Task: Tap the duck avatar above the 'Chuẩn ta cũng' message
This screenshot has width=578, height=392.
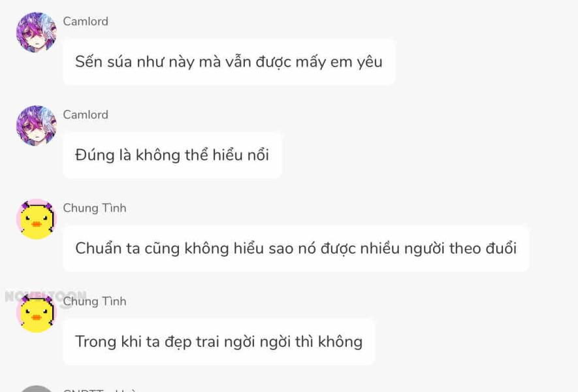Action: (37, 220)
